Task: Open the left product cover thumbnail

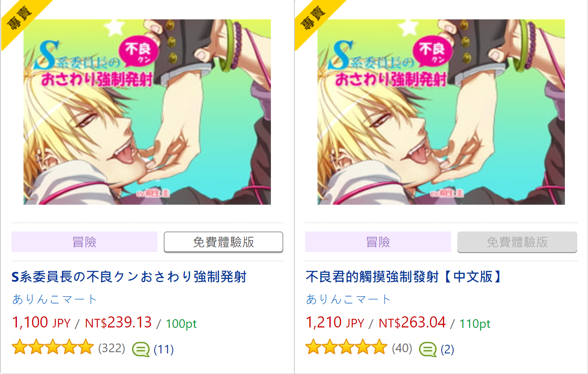Action: [147, 112]
